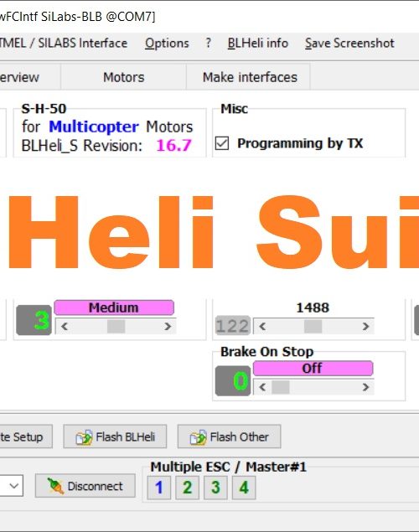The width and height of the screenshot is (419, 532).
Task: Click the Save Screenshot menu item
Action: tap(349, 43)
